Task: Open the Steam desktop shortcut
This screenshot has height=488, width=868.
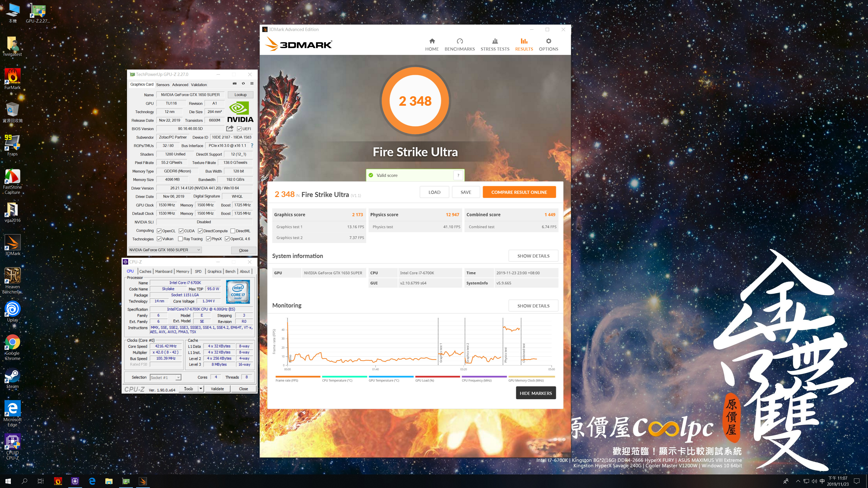Action: tap(12, 378)
